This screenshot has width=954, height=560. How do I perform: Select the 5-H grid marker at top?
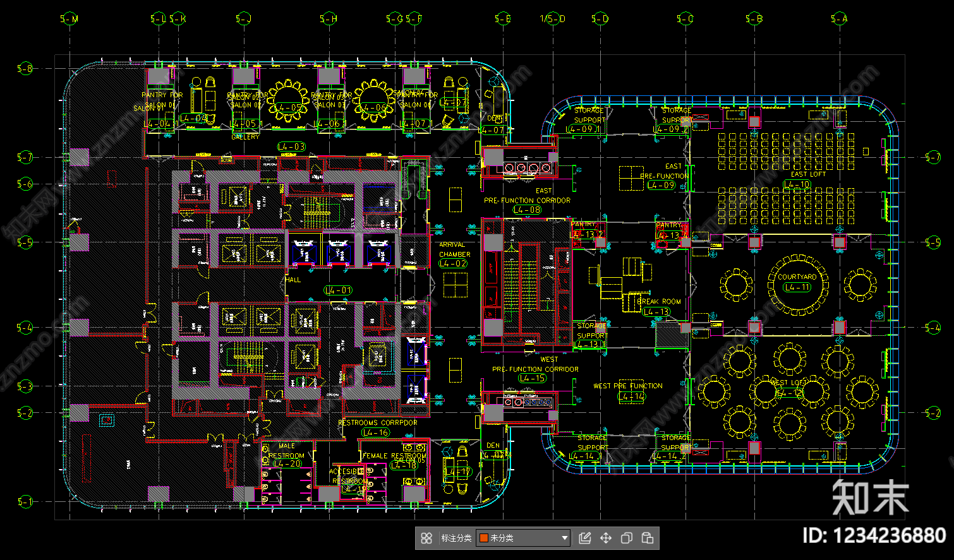329,19
